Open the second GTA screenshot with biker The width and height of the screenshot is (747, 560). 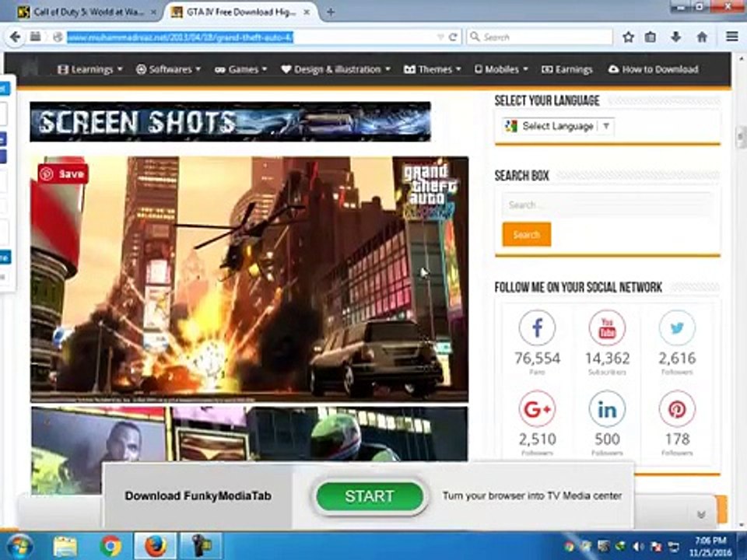point(249,434)
